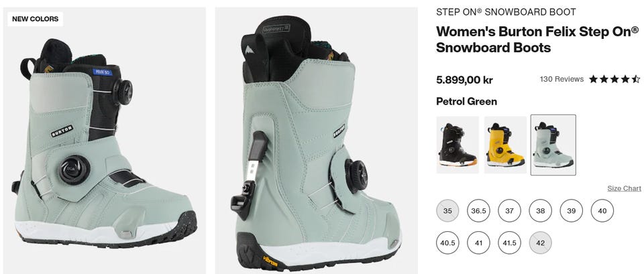Select the yellow boot color swatch

[505, 145]
